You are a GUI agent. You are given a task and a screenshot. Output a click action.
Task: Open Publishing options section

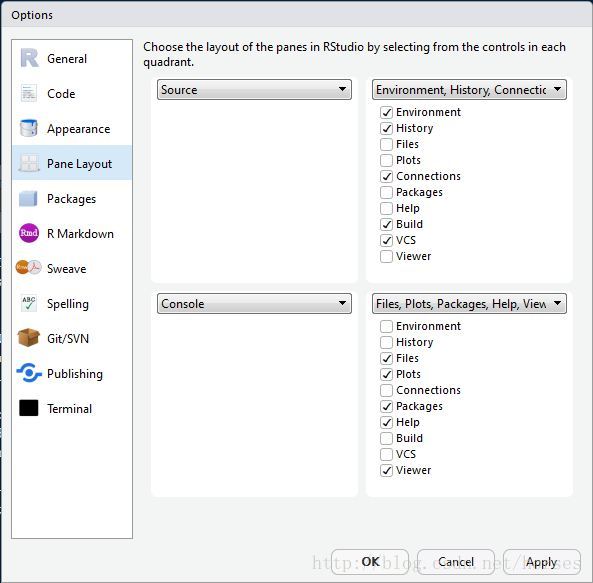[72, 374]
